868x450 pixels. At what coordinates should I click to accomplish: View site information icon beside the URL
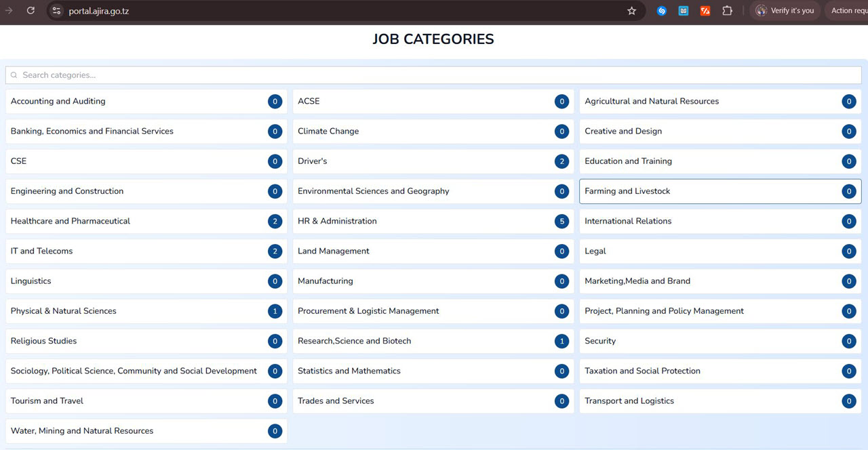tap(57, 11)
